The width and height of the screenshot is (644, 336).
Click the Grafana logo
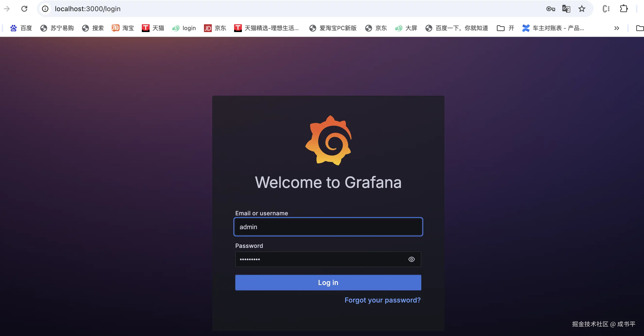[x=328, y=140]
